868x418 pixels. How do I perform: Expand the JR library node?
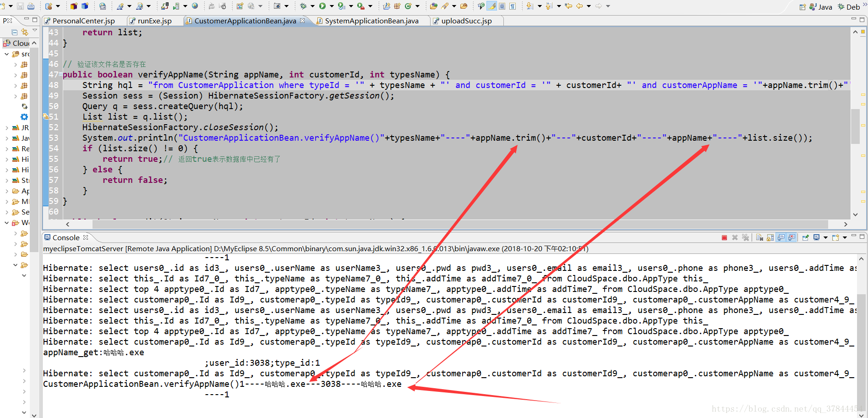click(x=7, y=127)
